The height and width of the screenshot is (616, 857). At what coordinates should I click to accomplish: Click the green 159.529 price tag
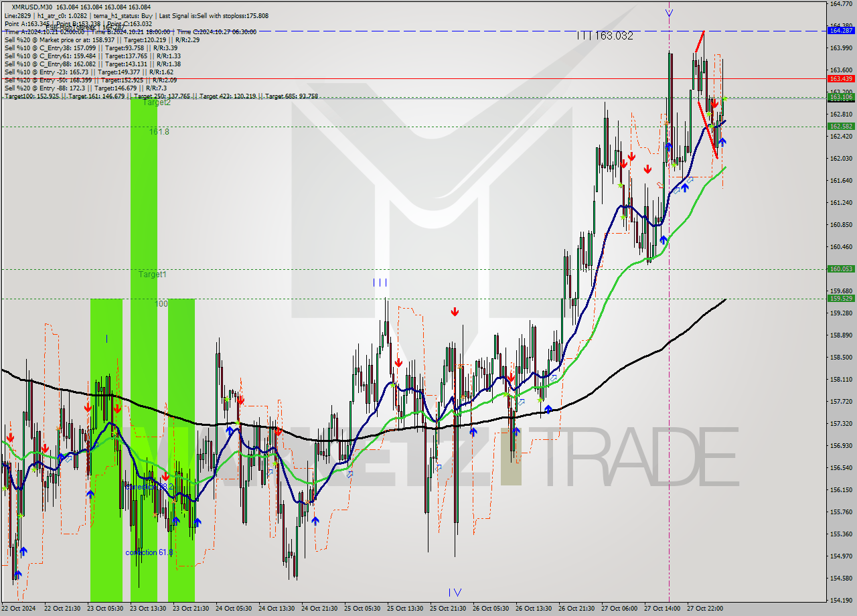(x=841, y=298)
